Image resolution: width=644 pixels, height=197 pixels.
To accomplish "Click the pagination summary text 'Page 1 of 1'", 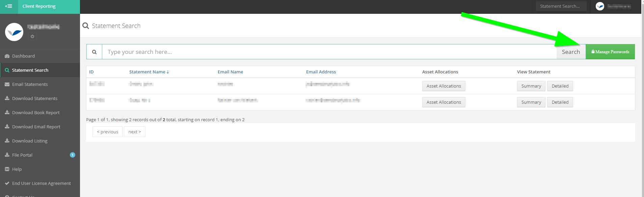I will pos(97,120).
